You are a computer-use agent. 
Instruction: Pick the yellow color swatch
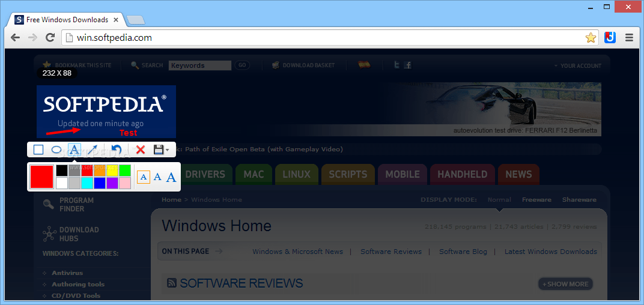pyautogui.click(x=112, y=171)
